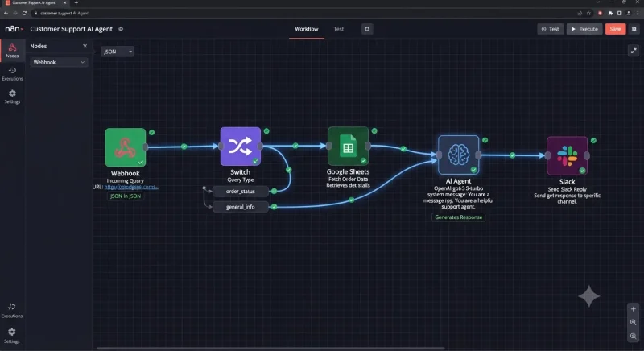Open the Slack node
Image resolution: width=644 pixels, height=351 pixels.
(x=567, y=156)
